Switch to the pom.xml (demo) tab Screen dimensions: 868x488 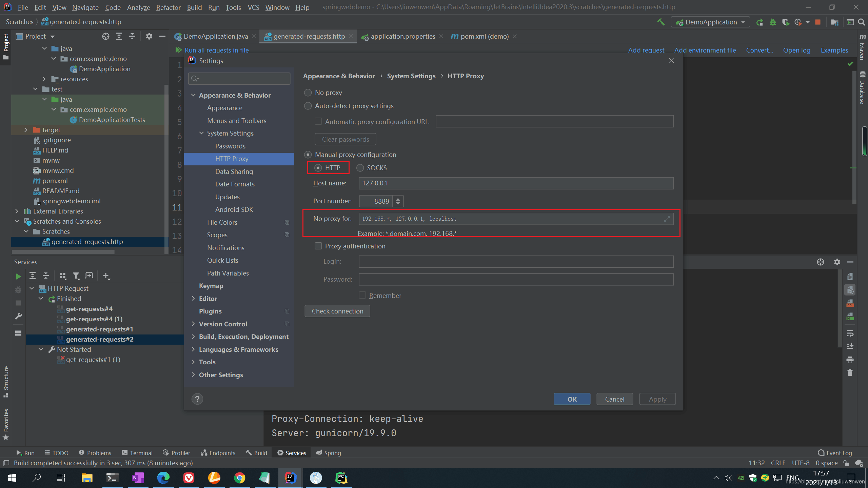click(x=484, y=36)
